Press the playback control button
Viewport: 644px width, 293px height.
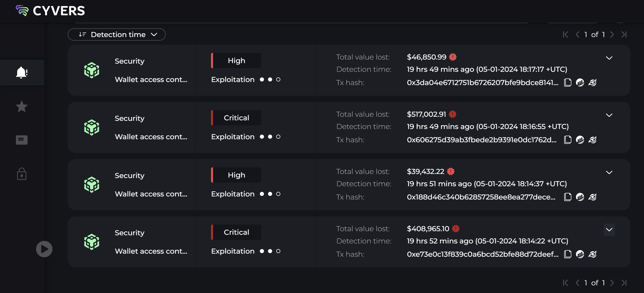pyautogui.click(x=43, y=249)
